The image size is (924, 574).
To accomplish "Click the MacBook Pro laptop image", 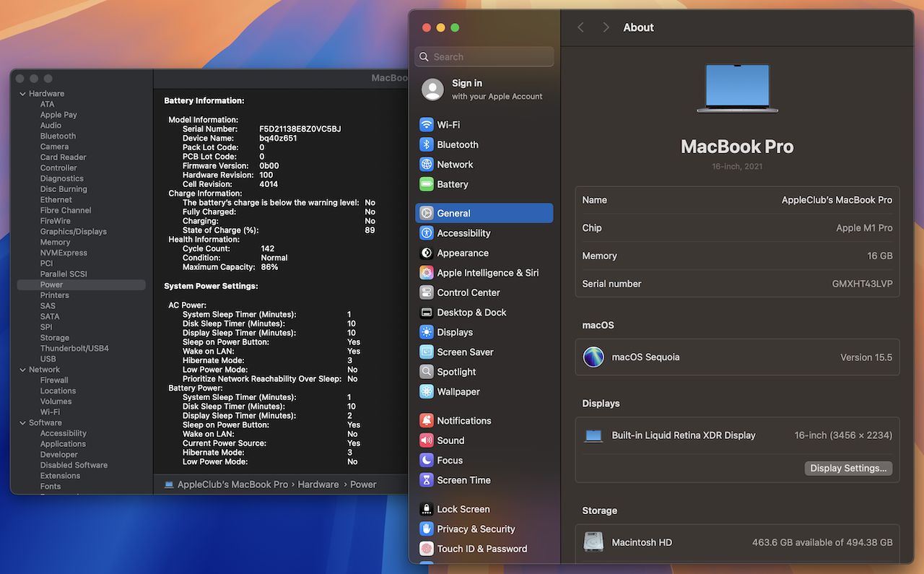I will pyautogui.click(x=737, y=88).
